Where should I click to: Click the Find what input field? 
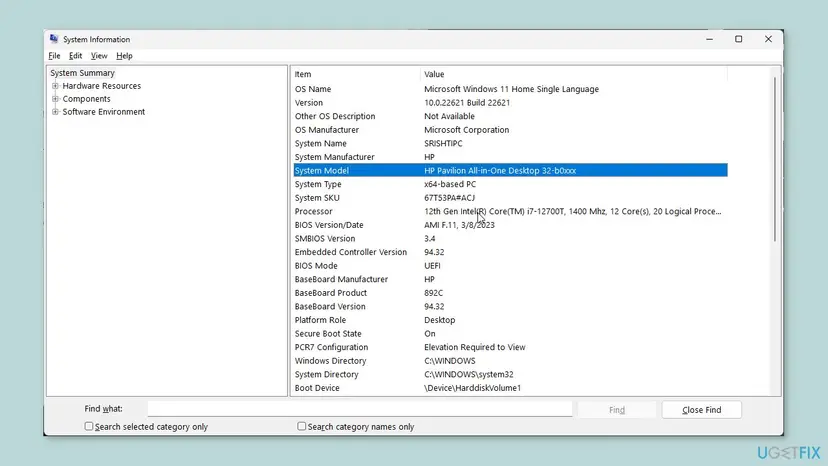360,409
